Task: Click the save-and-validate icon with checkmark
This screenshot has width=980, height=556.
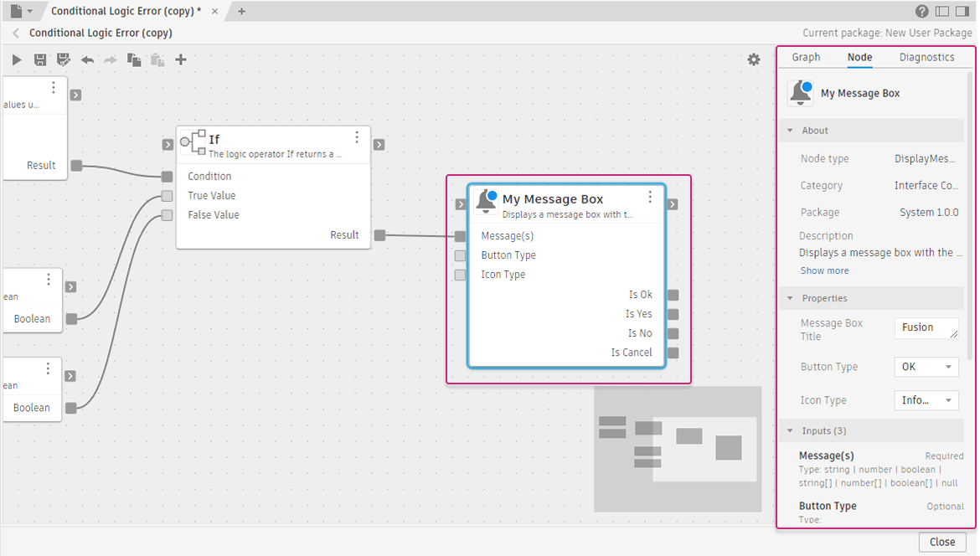Action: coord(63,60)
